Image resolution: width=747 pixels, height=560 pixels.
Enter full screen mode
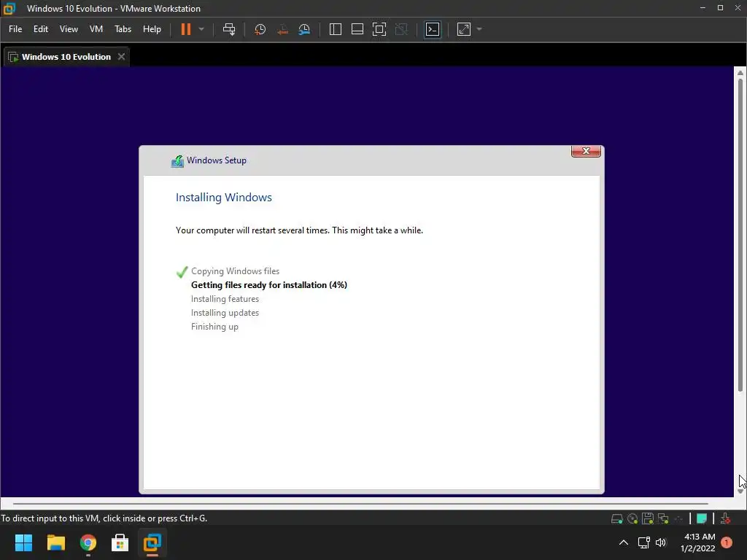[379, 29]
